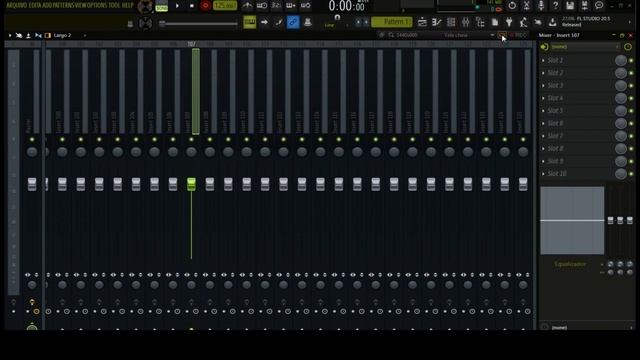Image resolution: width=640 pixels, height=360 pixels.
Task: Start playback with the Play button
Action: tap(177, 6)
